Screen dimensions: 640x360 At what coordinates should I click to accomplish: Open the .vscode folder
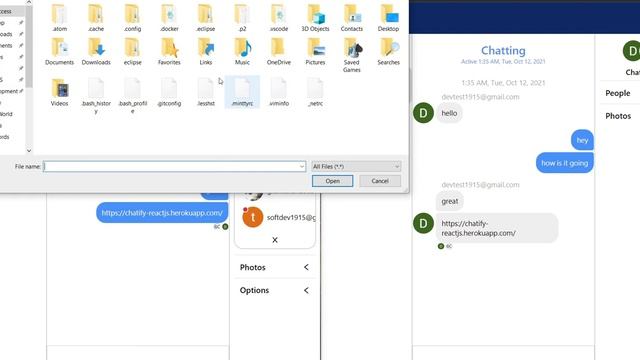279,18
